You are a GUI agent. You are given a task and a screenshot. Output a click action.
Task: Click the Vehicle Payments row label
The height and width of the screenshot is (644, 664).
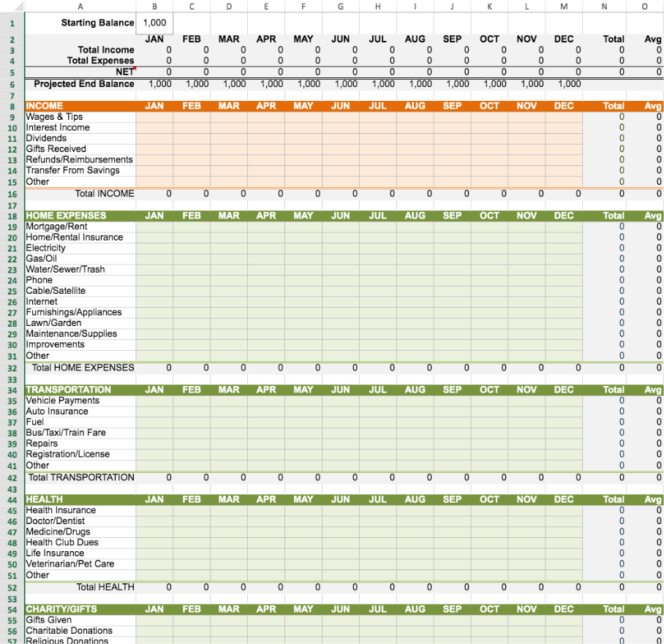63,401
